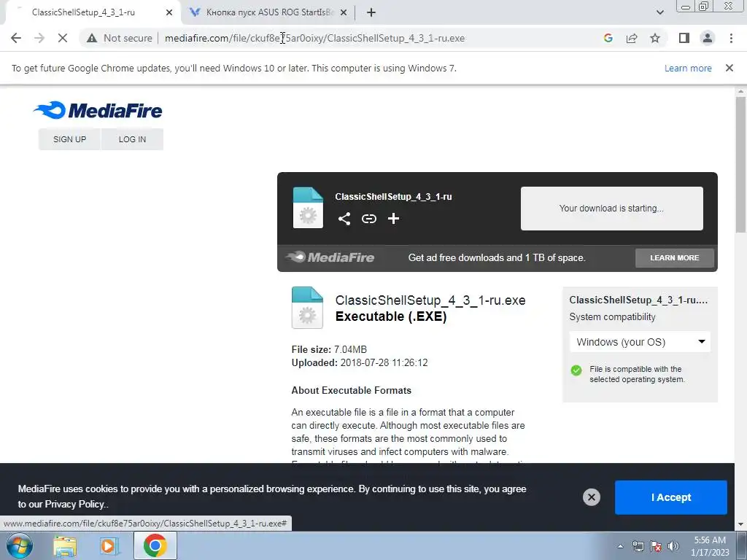Click the address bar URL
747x560 pixels.
tap(314, 38)
